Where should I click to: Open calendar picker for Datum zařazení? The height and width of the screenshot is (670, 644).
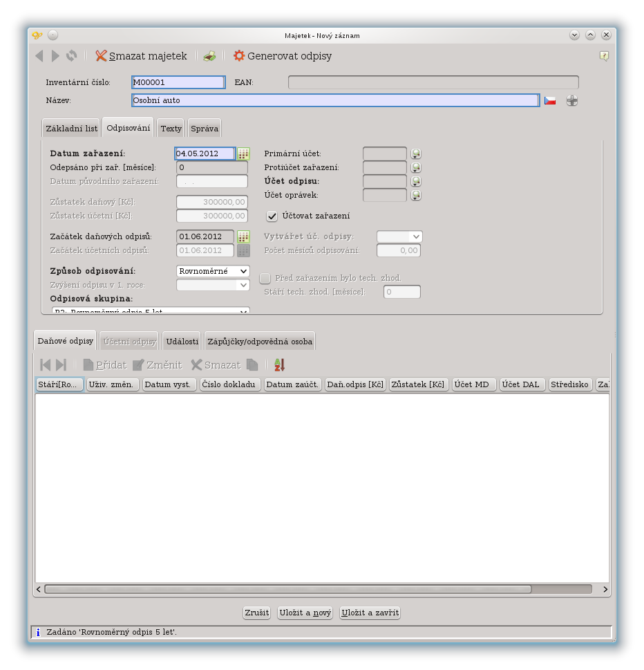(243, 153)
